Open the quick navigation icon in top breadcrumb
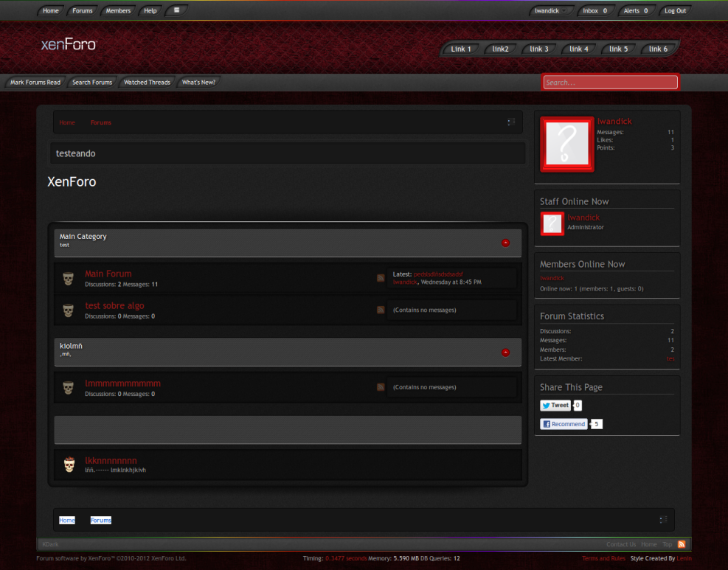 point(511,122)
